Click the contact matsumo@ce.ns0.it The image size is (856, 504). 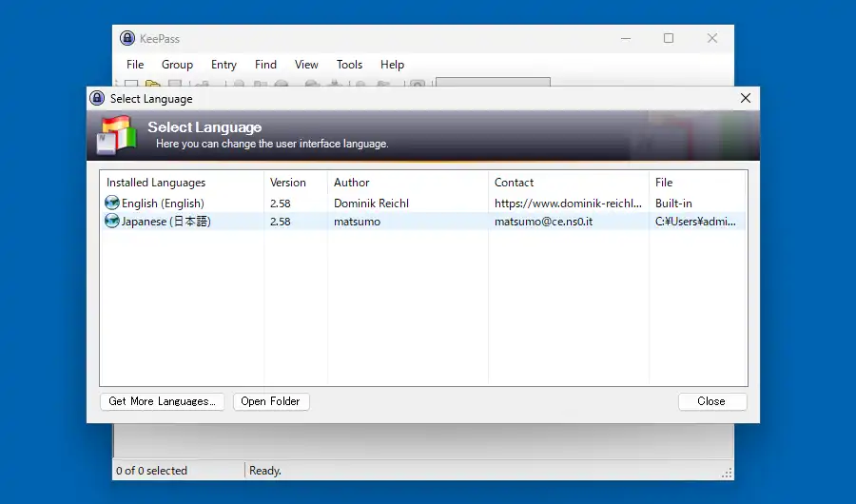point(543,222)
